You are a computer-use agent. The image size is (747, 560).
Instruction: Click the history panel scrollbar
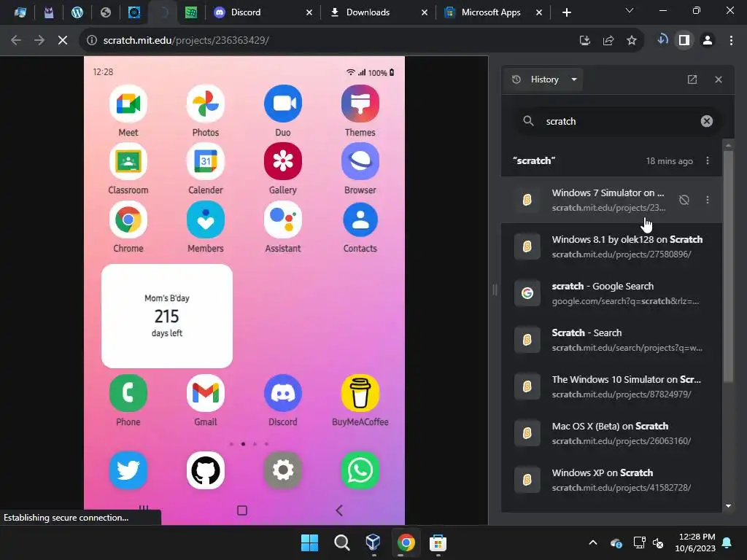tap(728, 267)
